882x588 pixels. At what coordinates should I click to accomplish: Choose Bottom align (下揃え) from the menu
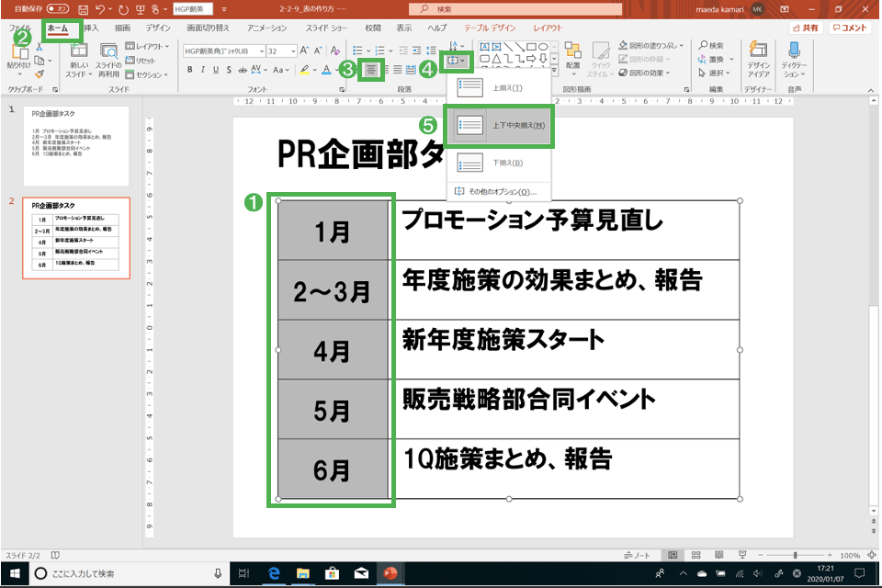tap(499, 164)
